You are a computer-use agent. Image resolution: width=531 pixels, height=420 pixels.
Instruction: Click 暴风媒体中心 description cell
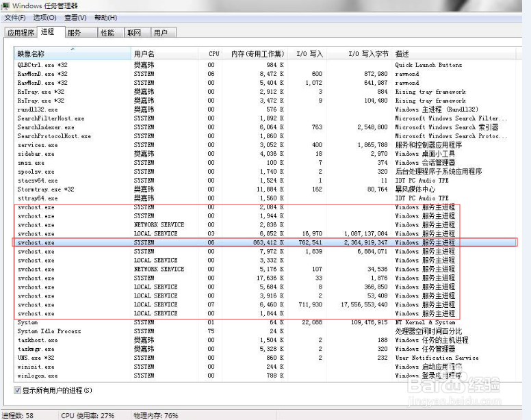click(x=415, y=189)
